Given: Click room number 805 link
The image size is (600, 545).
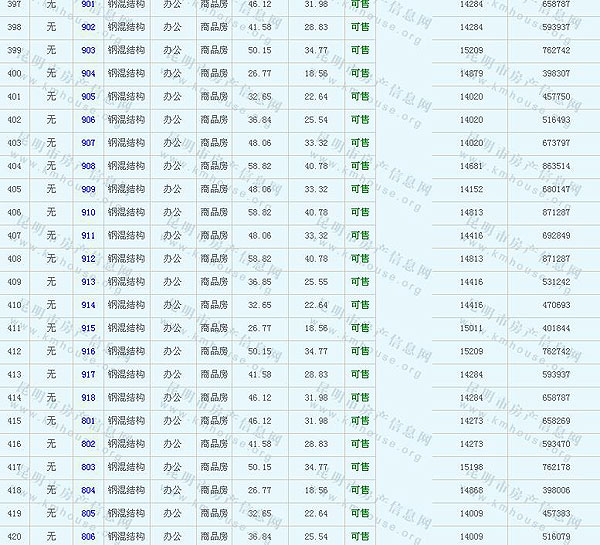Looking at the screenshot, I should tap(89, 513).
